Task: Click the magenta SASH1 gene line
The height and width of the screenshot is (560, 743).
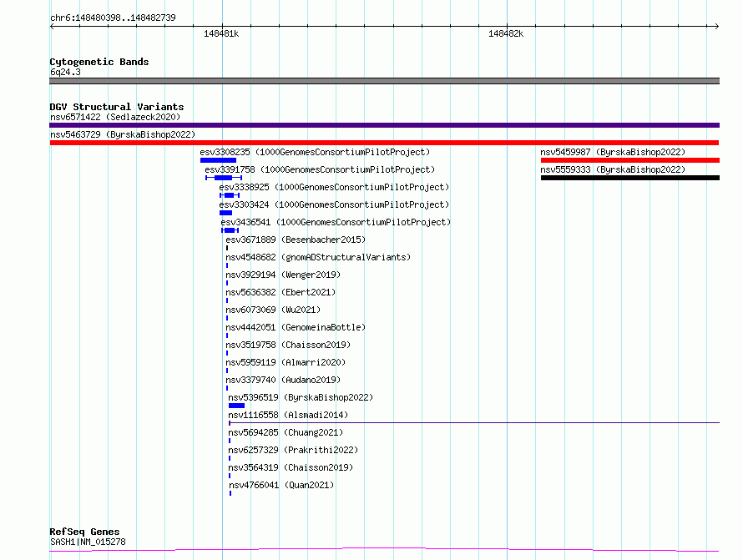Action: (x=384, y=550)
